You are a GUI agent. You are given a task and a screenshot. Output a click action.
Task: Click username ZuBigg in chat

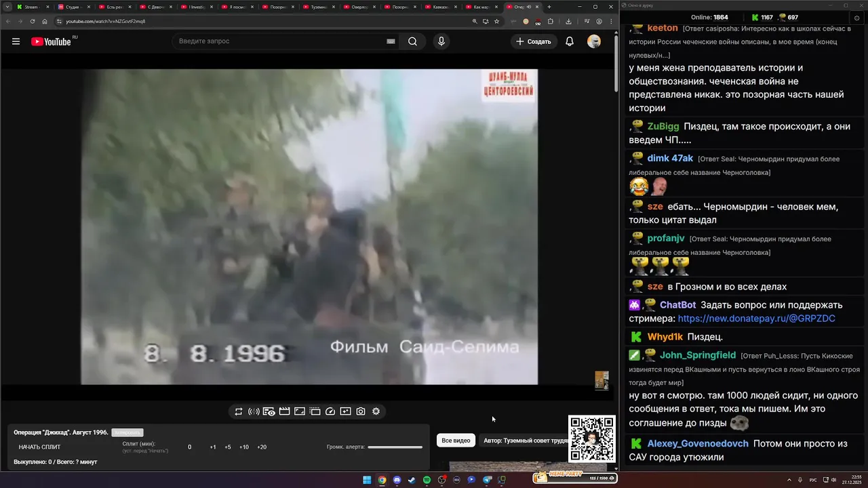(x=663, y=127)
